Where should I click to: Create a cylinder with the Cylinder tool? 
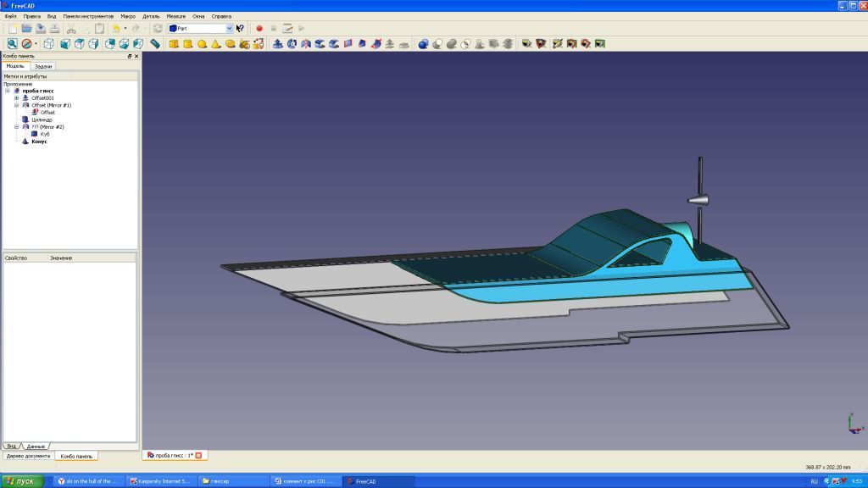coord(187,43)
